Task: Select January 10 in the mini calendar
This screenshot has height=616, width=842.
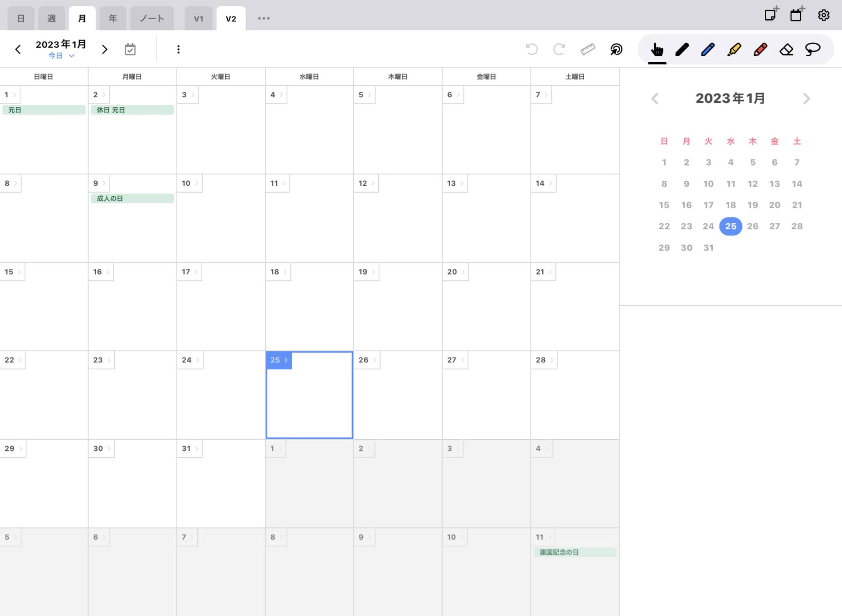Action: pyautogui.click(x=708, y=184)
